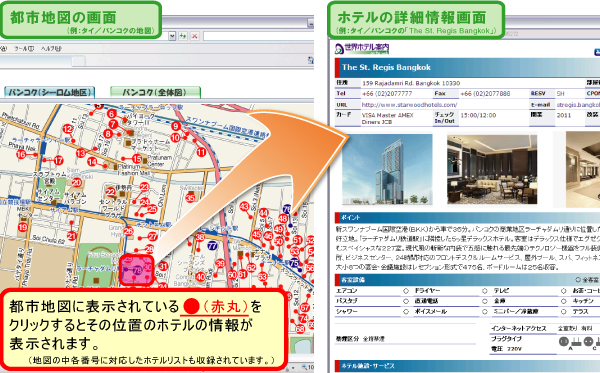Screen dimensions: 600x373
Task: Click the インターネットアクセス label
Action: (518, 328)
